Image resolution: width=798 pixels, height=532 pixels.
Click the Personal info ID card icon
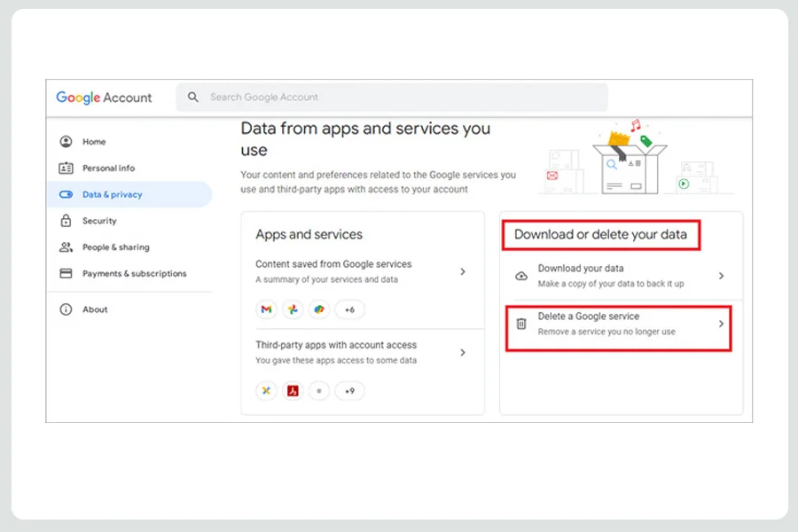(66, 168)
